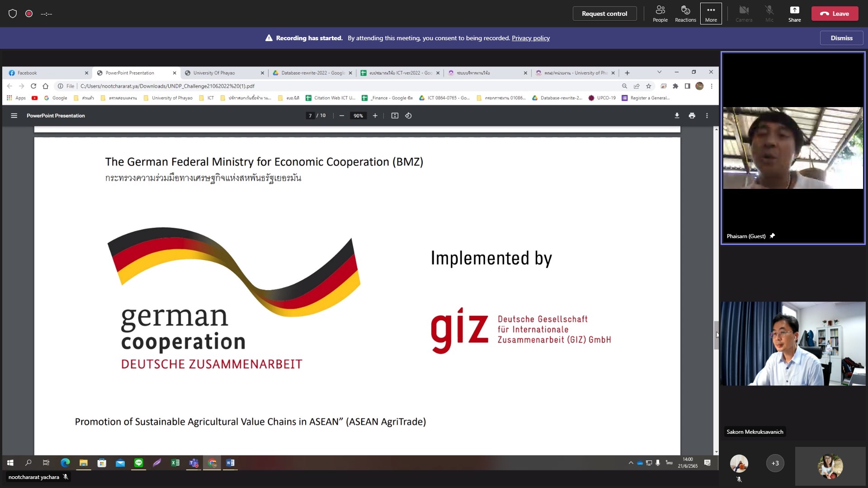Leave the meeting
868x488 pixels.
[835, 14]
